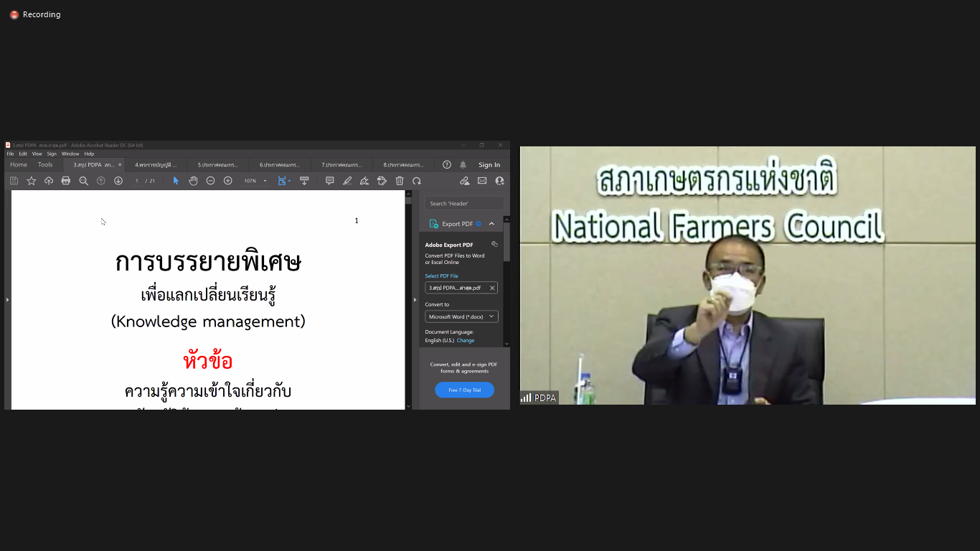Switch to the document tab starting with 5.
The image size is (980, 551).
pos(218,164)
